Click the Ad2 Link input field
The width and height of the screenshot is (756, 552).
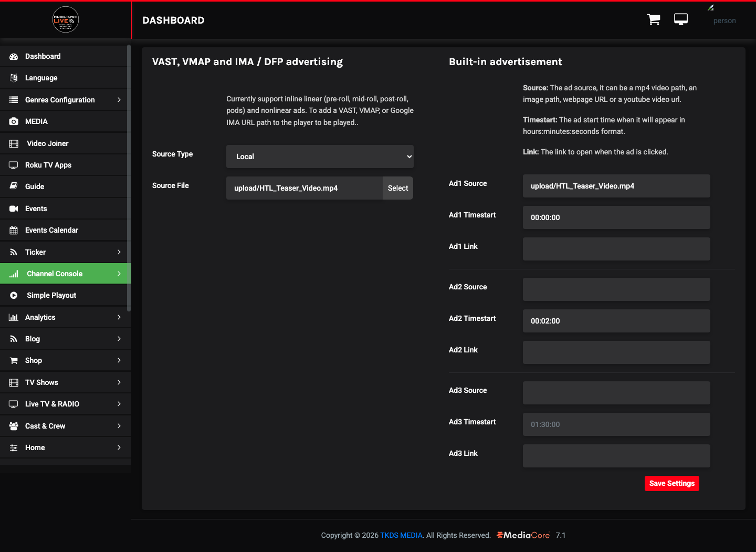[x=616, y=352]
